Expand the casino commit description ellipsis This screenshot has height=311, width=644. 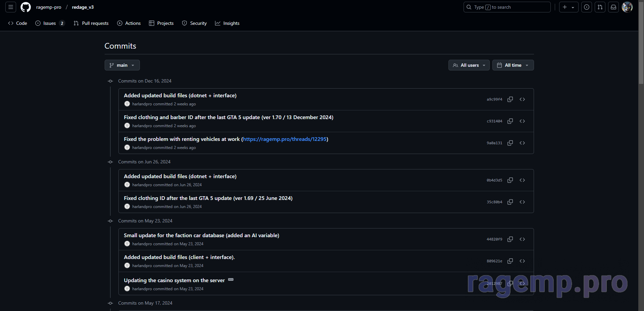point(231,280)
